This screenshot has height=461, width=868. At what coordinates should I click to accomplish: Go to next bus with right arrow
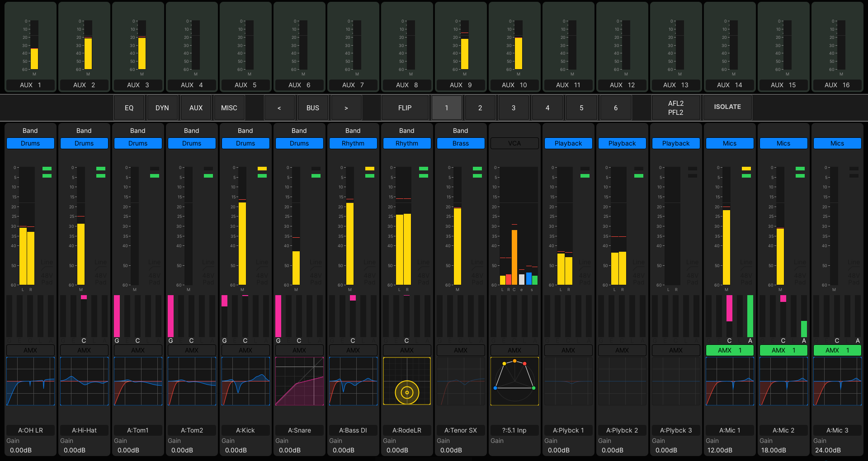[346, 108]
